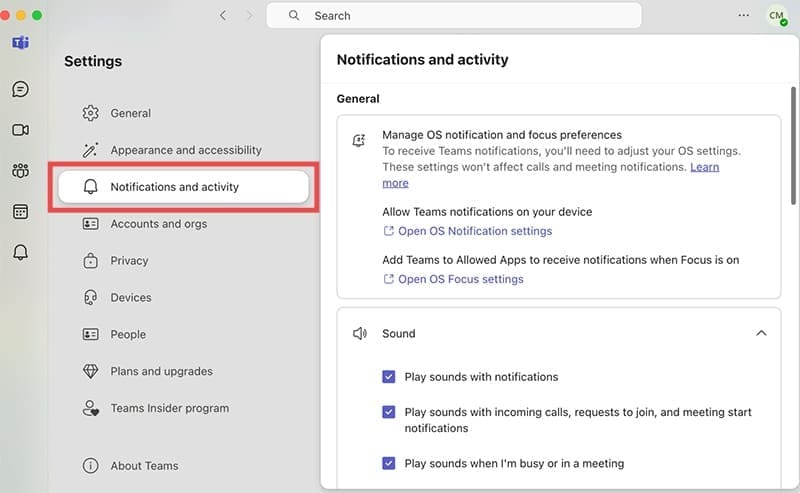The image size is (800, 493).
Task: Click the person-heart icon for Teams Insider program
Action: coord(90,408)
